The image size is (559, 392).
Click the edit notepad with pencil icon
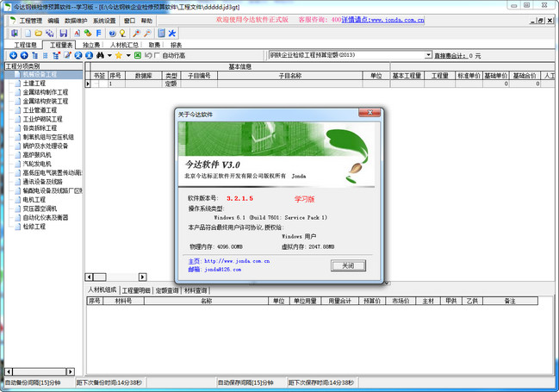pyautogui.click(x=67, y=55)
